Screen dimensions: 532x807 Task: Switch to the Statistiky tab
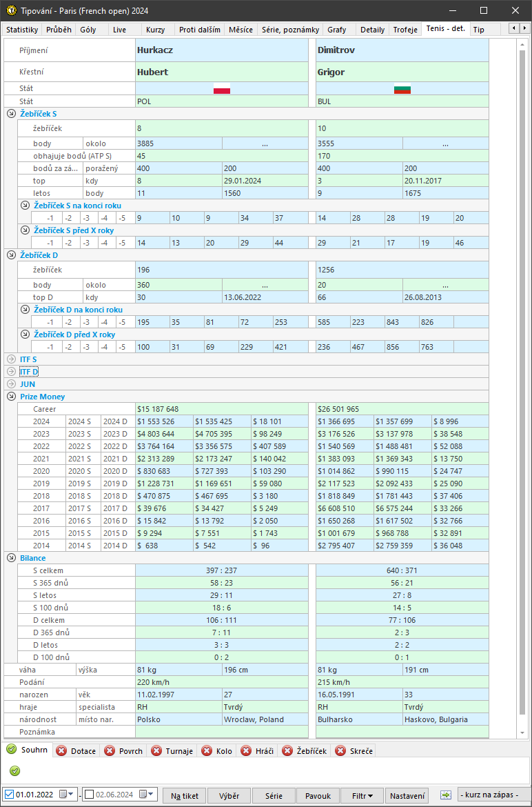pyautogui.click(x=22, y=30)
